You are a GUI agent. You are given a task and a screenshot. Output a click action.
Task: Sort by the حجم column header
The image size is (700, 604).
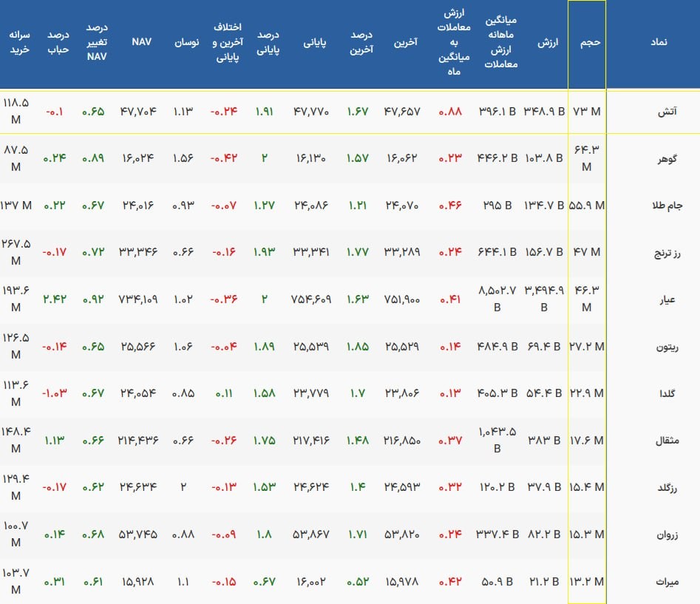coord(590,42)
